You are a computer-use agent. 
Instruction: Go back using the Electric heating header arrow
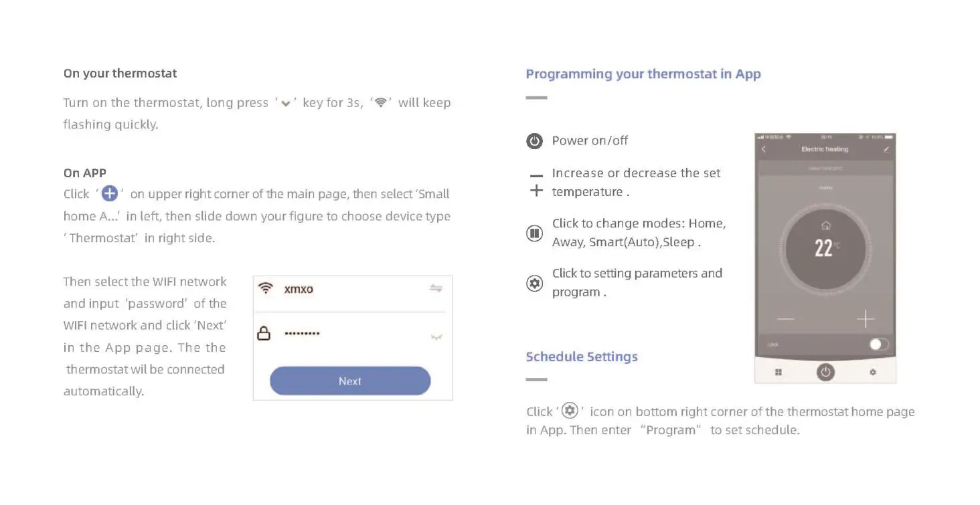pos(764,149)
